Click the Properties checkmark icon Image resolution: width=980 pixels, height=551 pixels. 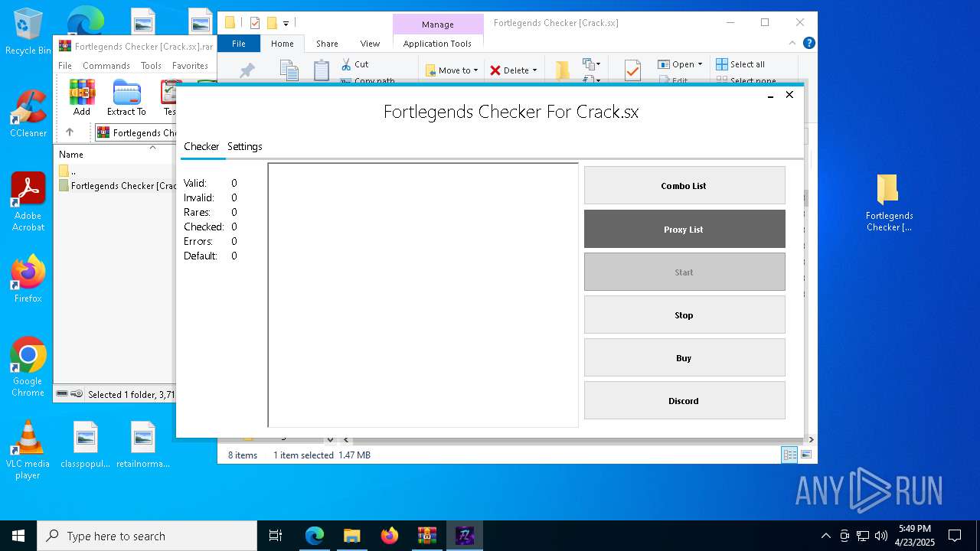632,70
